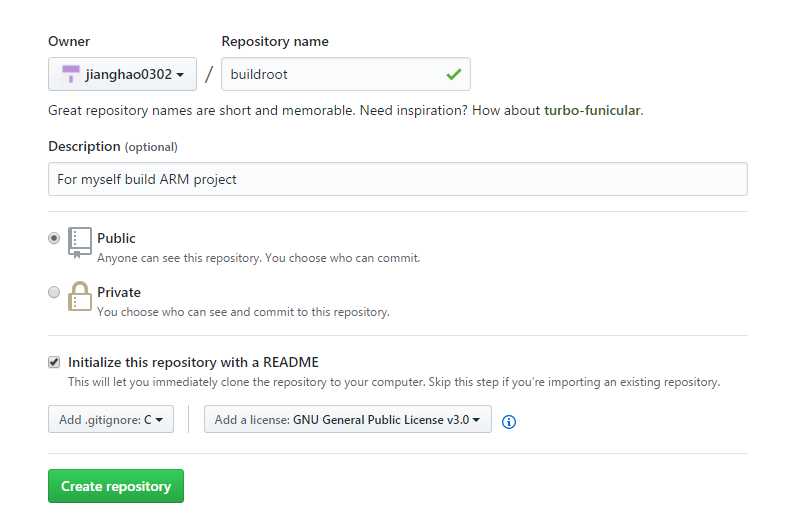Click the Owner label
The height and width of the screenshot is (518, 785).
[69, 42]
